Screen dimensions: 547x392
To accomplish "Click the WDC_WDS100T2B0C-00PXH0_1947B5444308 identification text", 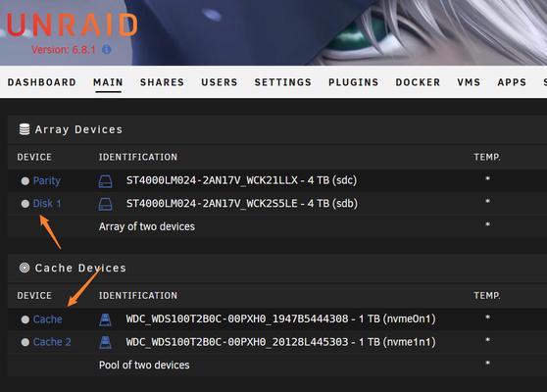I will [280, 318].
